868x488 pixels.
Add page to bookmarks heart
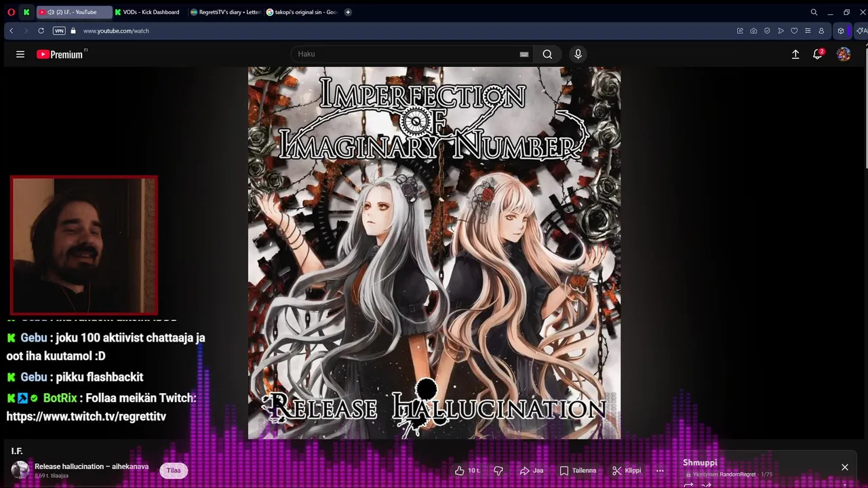point(794,30)
